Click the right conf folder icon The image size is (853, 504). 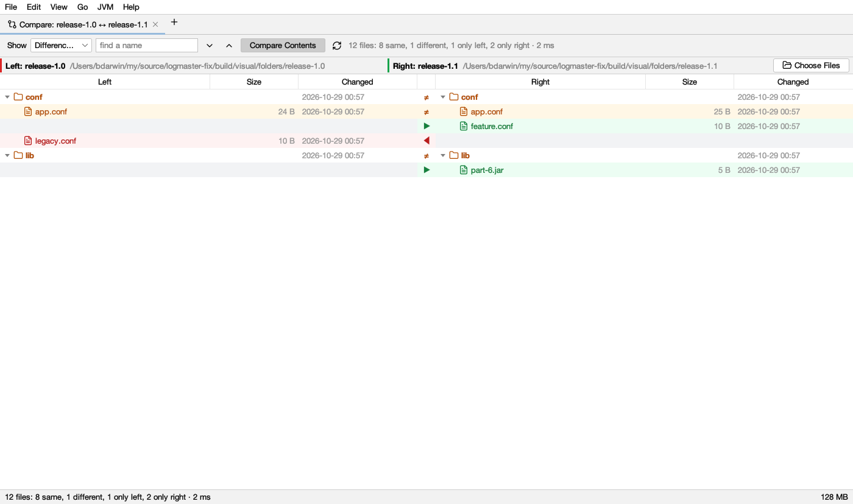[454, 97]
